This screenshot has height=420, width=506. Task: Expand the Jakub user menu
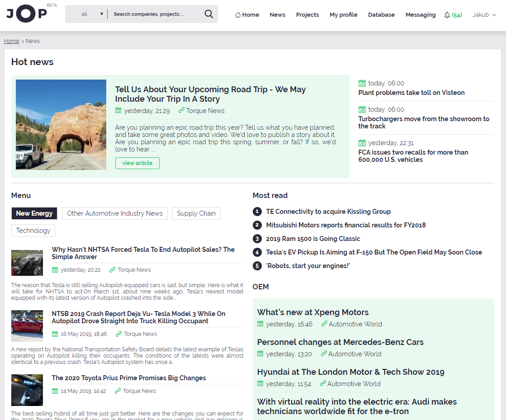(484, 15)
